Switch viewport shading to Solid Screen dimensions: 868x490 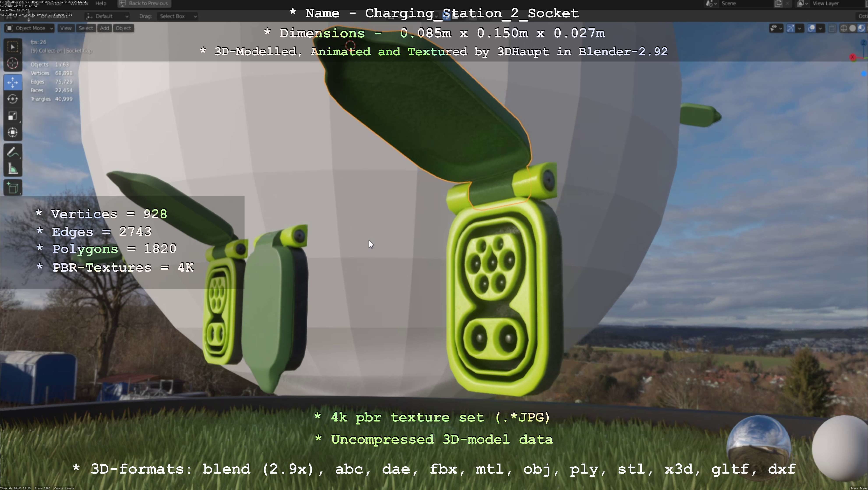pyautogui.click(x=852, y=28)
